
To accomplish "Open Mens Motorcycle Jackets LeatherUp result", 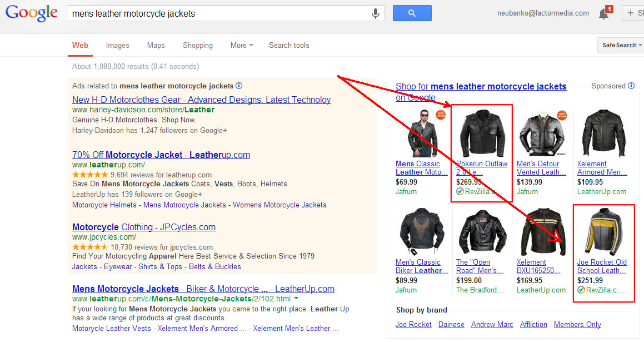I will 203,289.
